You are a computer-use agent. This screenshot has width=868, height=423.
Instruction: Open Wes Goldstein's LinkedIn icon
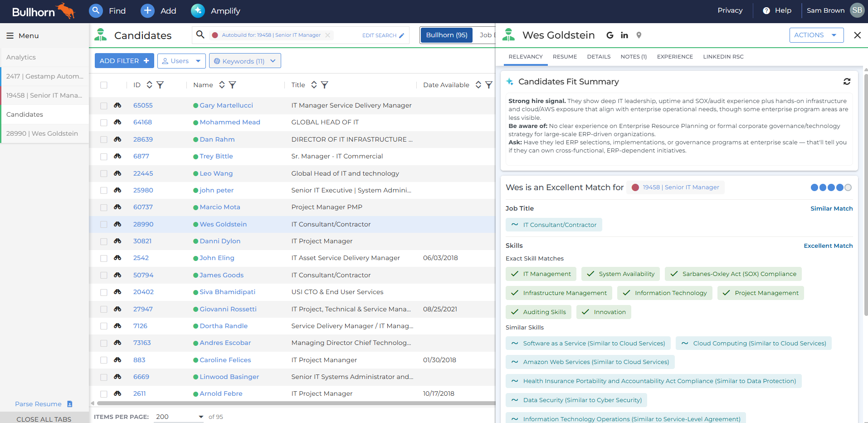click(x=624, y=35)
